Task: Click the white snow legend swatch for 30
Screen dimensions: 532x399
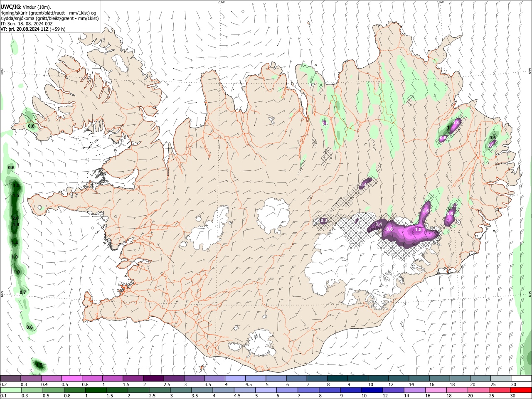Action: 520,379
